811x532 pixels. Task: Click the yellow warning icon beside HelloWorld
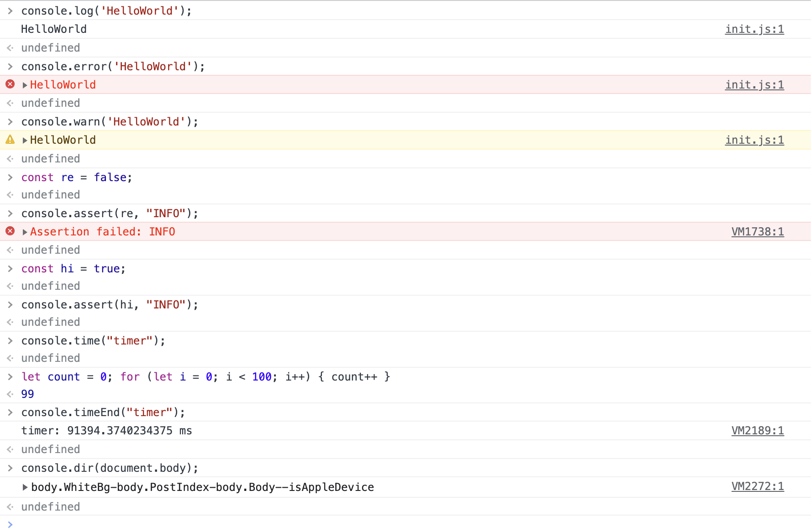tap(10, 140)
